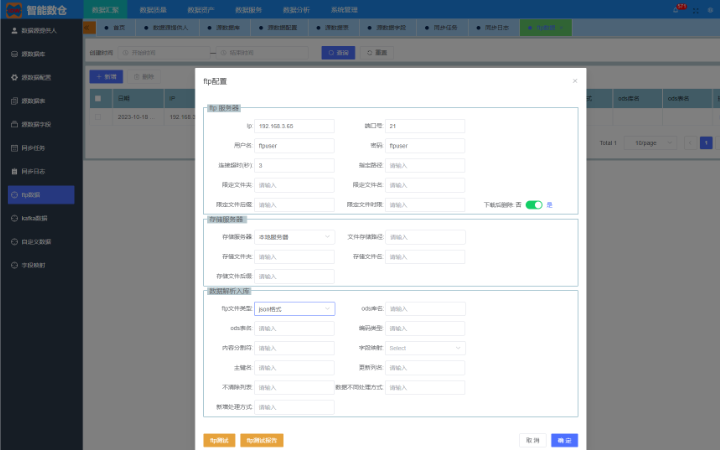Click the ftp数据 icon in sidebar
Screen dimensions: 720x450
14,195
